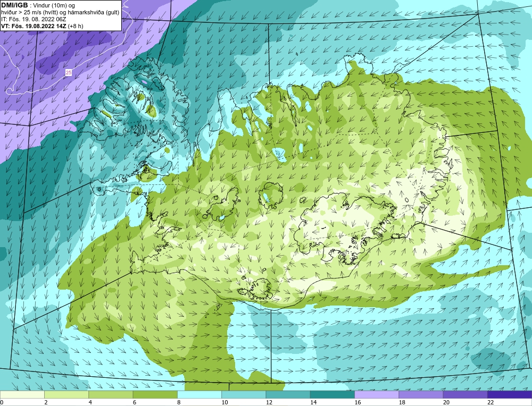Click the '18' legend scale number
532x406 pixels.
click(402, 402)
